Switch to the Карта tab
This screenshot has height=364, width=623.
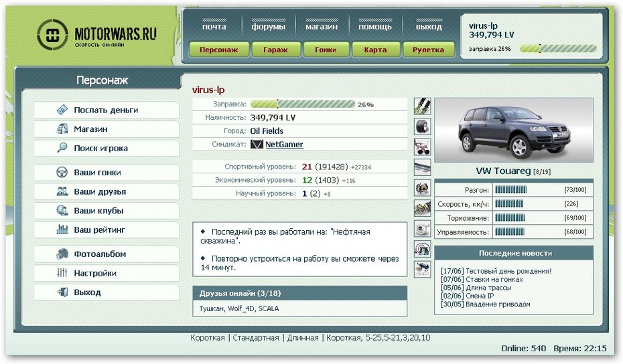click(375, 50)
